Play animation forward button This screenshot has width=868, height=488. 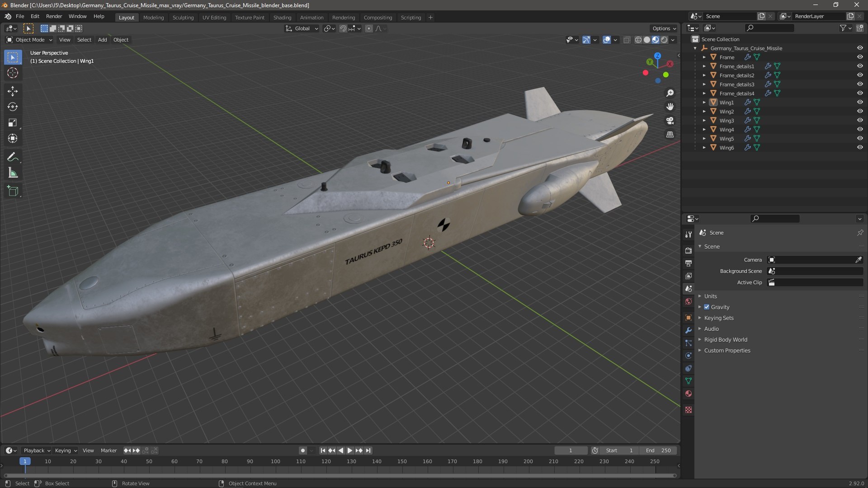[x=349, y=450]
